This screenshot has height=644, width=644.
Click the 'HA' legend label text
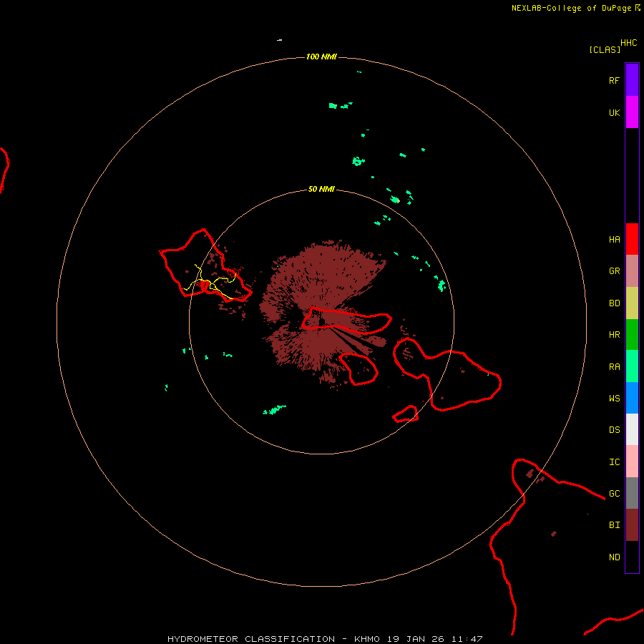pos(614,240)
